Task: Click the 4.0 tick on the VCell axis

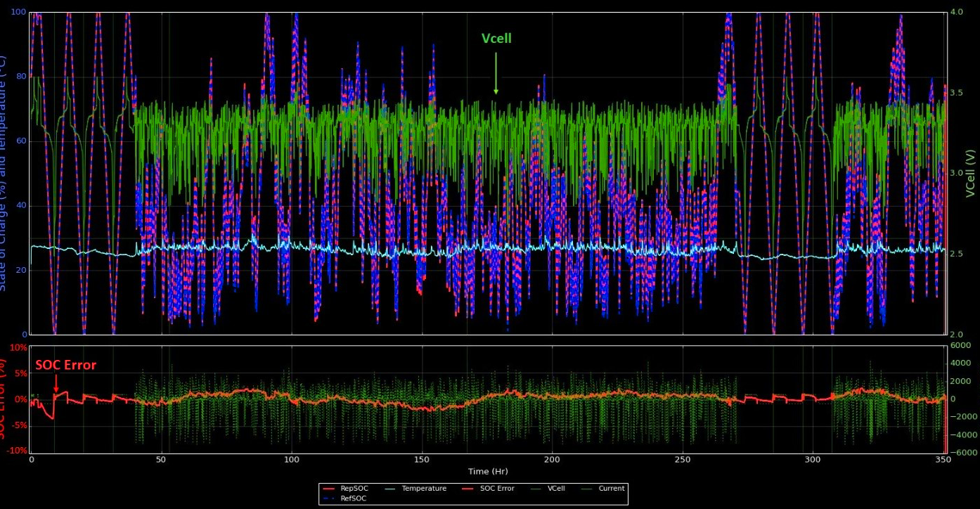Action: pyautogui.click(x=955, y=13)
